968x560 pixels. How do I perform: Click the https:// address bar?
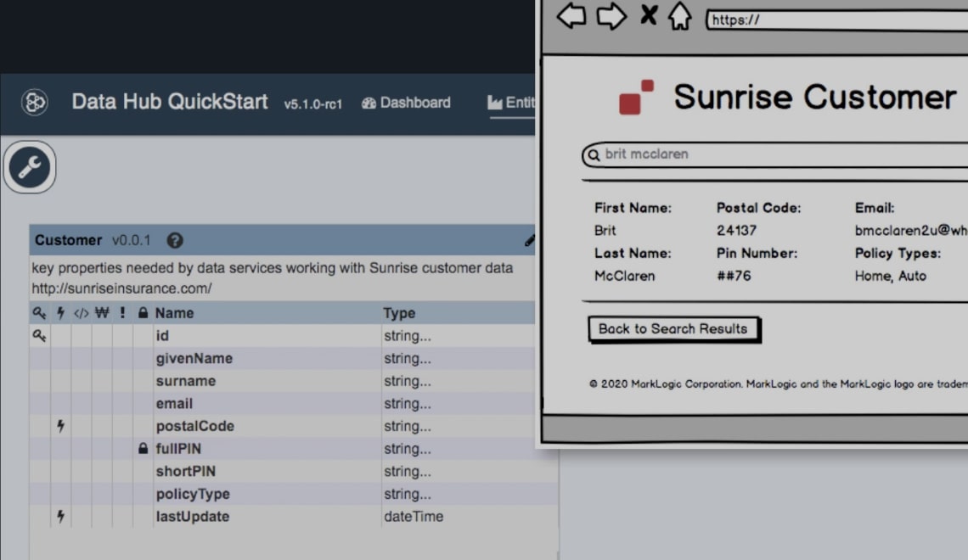click(x=836, y=20)
